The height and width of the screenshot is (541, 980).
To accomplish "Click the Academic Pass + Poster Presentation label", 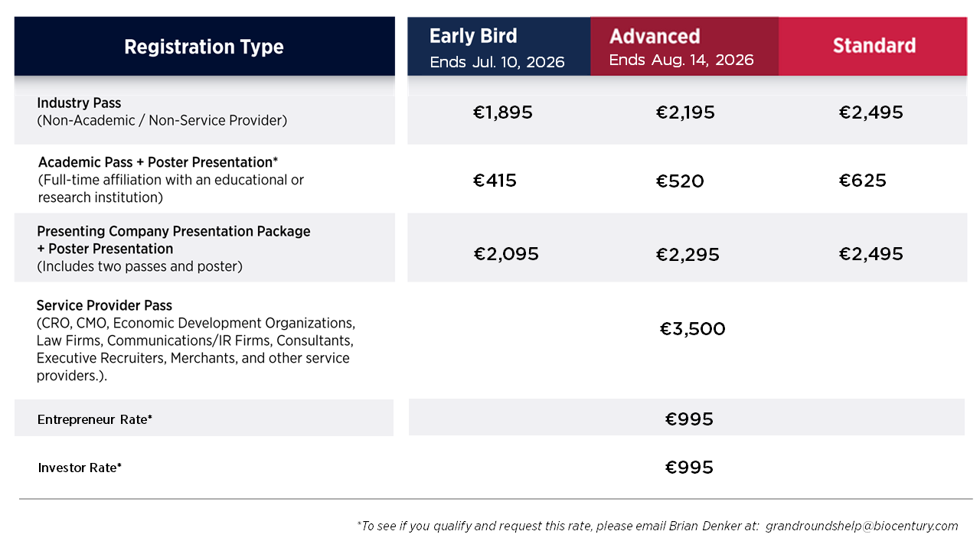I will (x=158, y=162).
